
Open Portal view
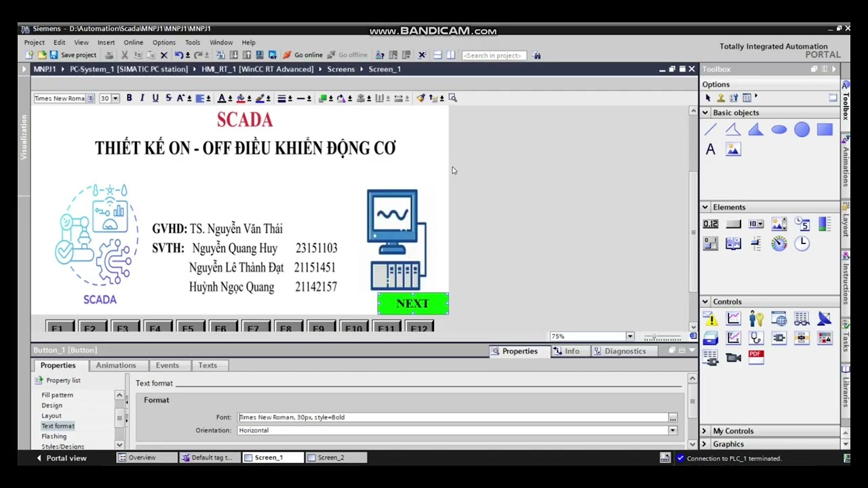coord(61,458)
